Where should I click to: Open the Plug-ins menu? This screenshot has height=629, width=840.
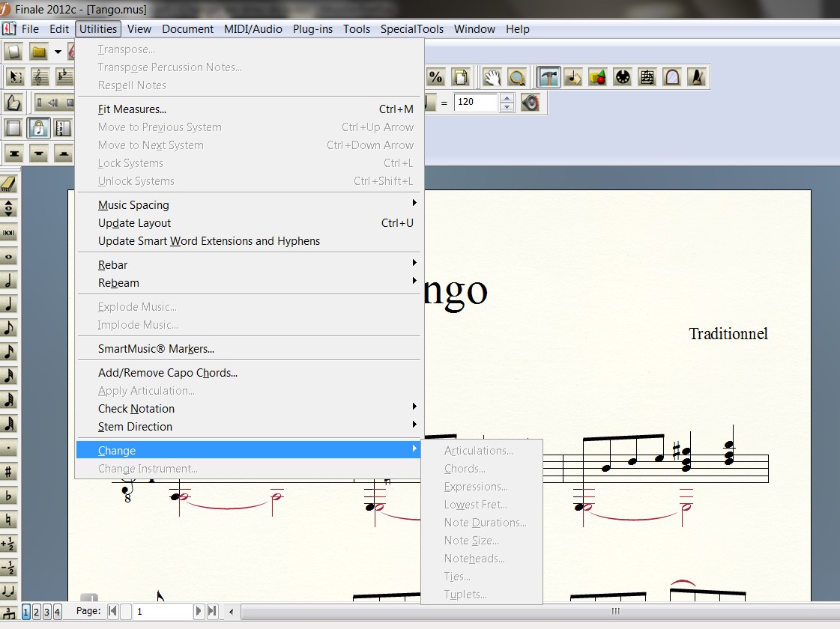[x=312, y=29]
